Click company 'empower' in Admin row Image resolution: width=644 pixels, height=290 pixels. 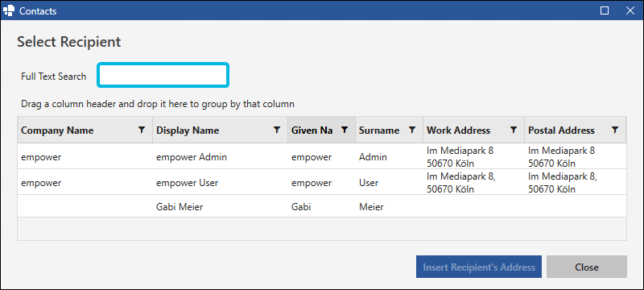tap(85, 156)
